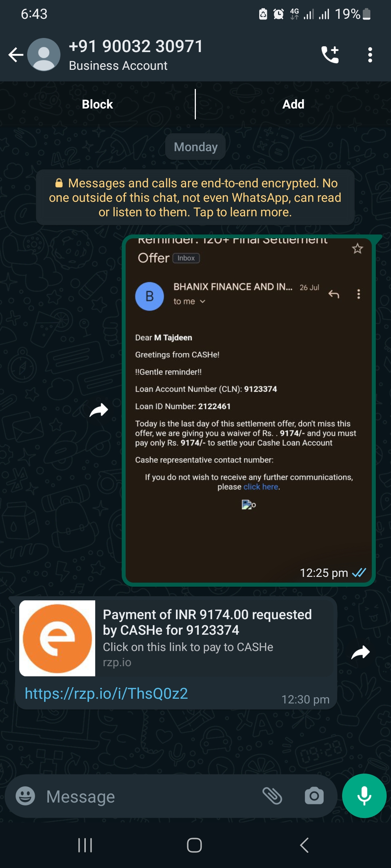Forward the settlement offer image message
Screen dimensions: 391x868
click(99, 410)
